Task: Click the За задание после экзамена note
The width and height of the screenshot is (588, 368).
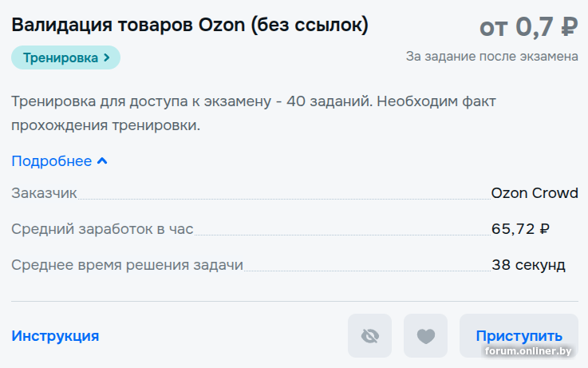Action: point(491,57)
